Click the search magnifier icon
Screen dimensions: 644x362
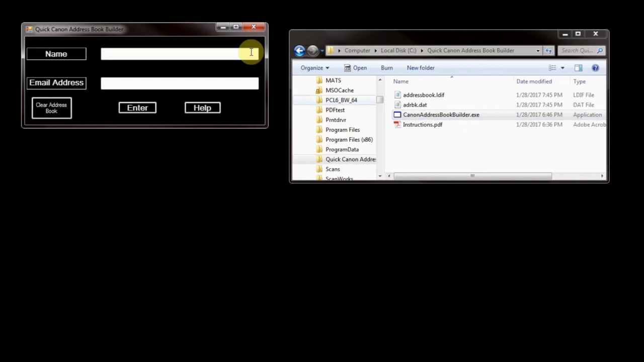(x=600, y=50)
